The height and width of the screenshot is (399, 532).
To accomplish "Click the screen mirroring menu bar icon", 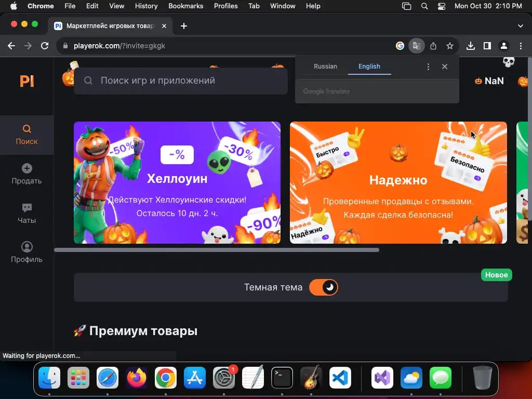I will 406,6.
